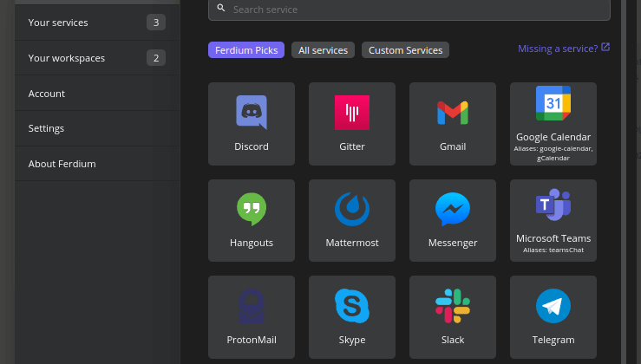Click the Your workspaces count badge 2
Viewport: 641px width, 364px height.
[156, 58]
